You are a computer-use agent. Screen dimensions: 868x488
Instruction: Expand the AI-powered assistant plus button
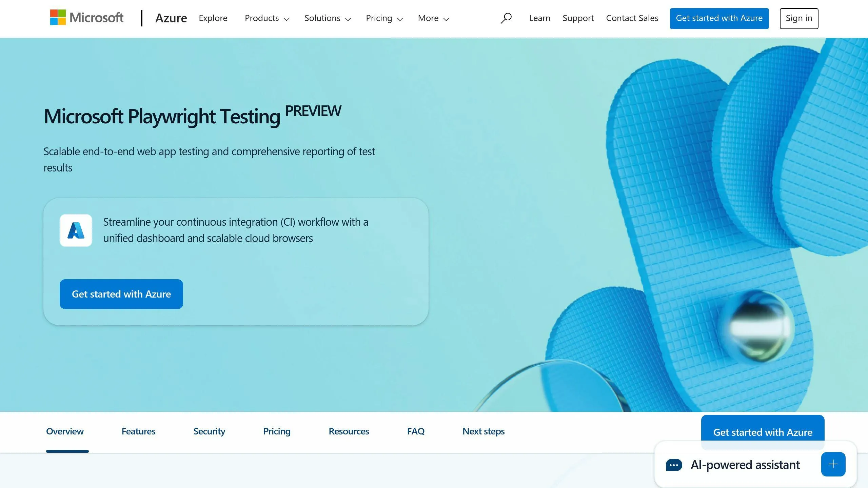[x=833, y=464]
